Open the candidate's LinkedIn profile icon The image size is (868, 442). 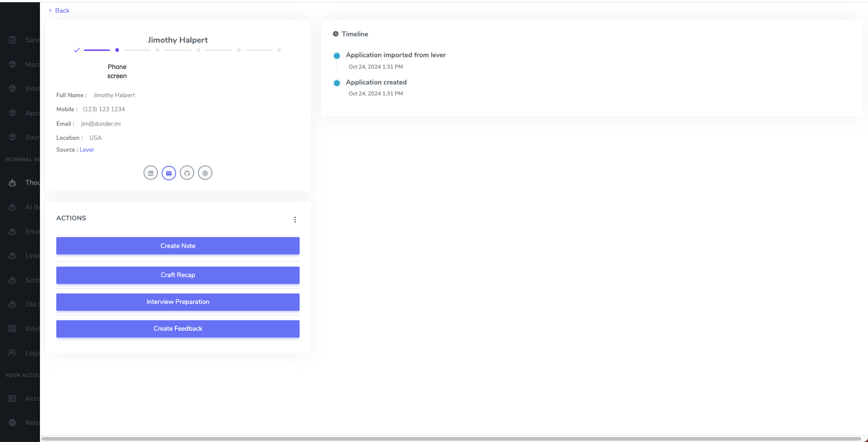click(x=151, y=173)
